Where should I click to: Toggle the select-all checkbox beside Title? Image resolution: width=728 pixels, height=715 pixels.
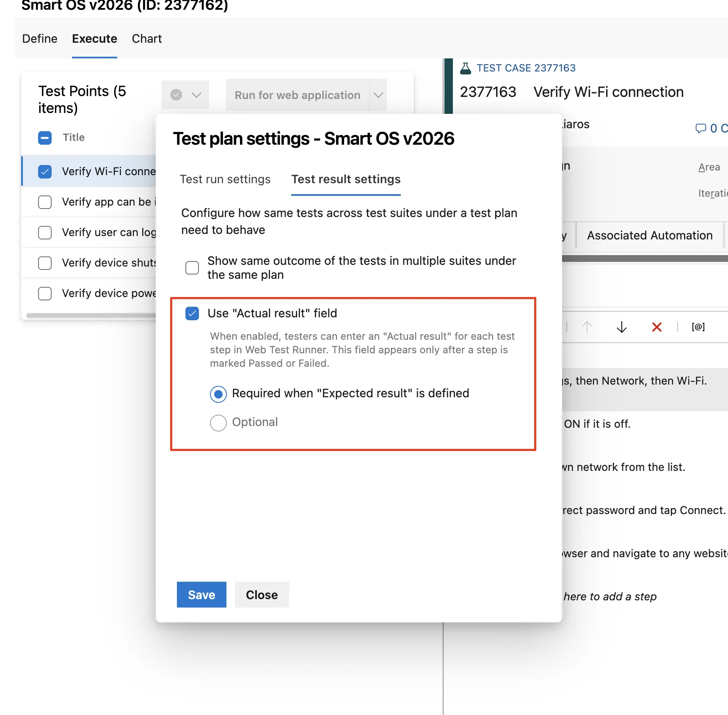[45, 137]
